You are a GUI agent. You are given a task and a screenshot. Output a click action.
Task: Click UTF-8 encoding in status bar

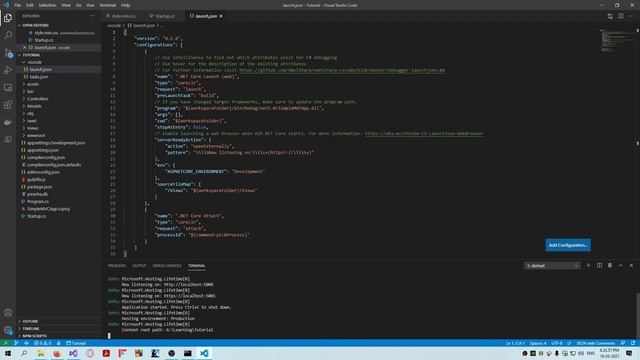557,343
